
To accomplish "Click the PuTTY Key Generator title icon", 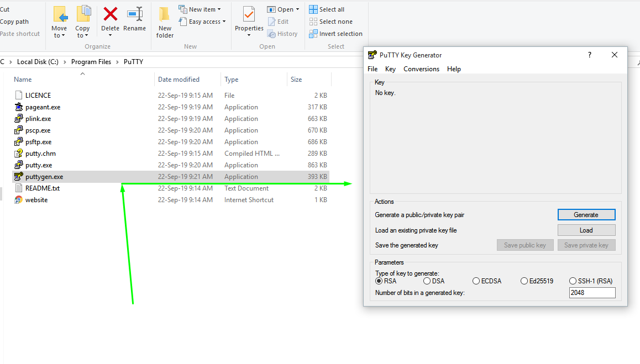I will coord(373,55).
